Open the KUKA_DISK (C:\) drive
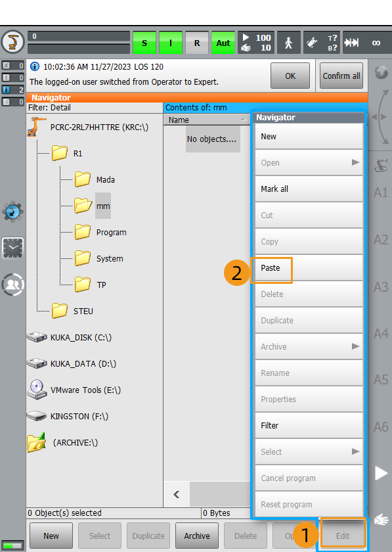Image resolution: width=392 pixels, height=552 pixels. tap(70, 337)
